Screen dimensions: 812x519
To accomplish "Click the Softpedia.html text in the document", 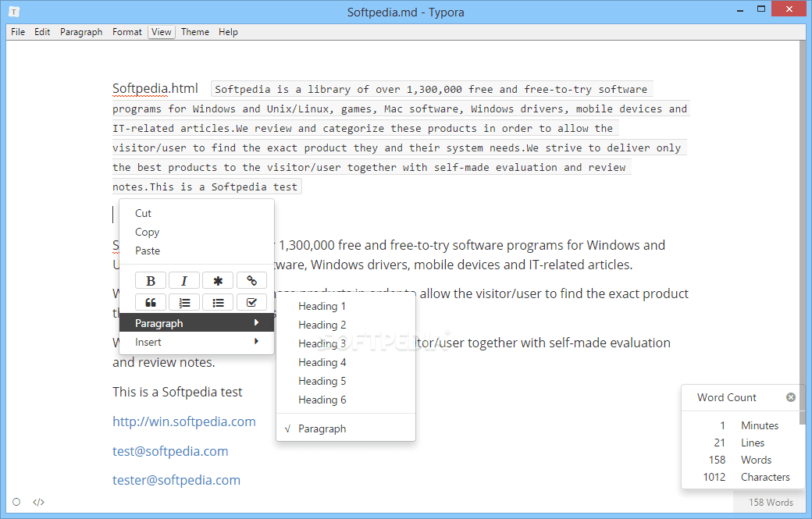I will click(x=155, y=88).
